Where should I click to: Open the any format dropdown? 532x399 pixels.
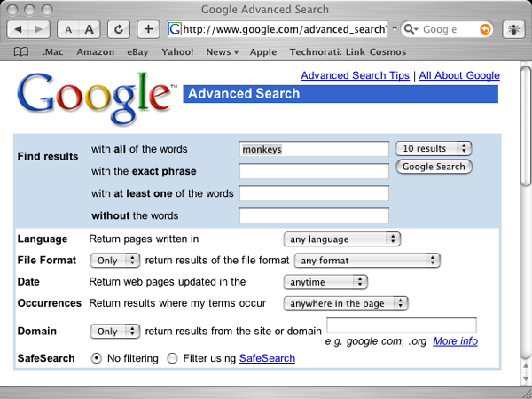click(x=367, y=260)
